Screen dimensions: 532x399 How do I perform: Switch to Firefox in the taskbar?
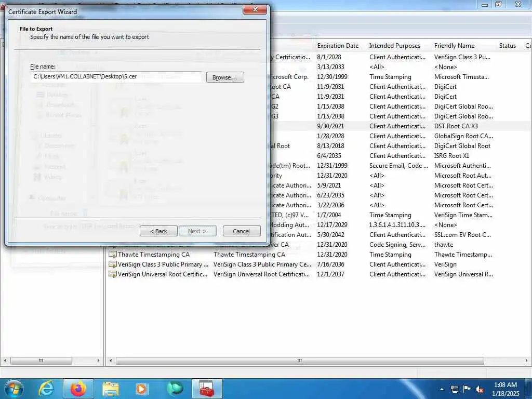pos(78,389)
